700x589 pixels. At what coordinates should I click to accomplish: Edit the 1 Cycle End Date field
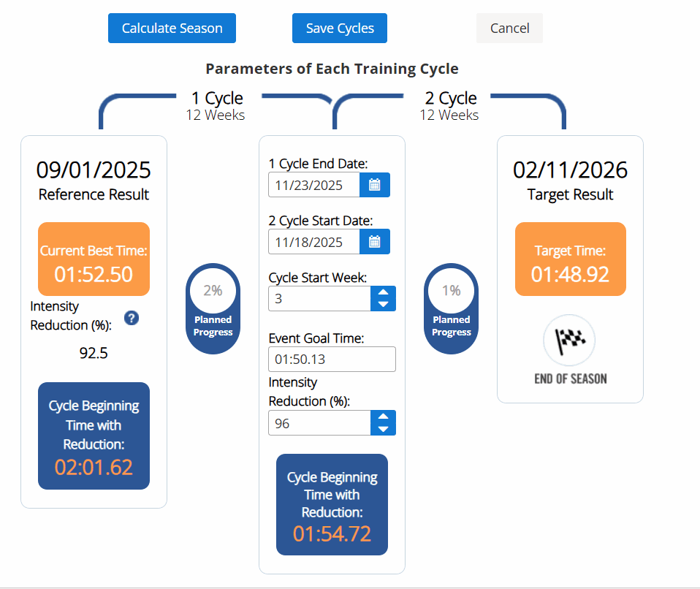click(314, 186)
